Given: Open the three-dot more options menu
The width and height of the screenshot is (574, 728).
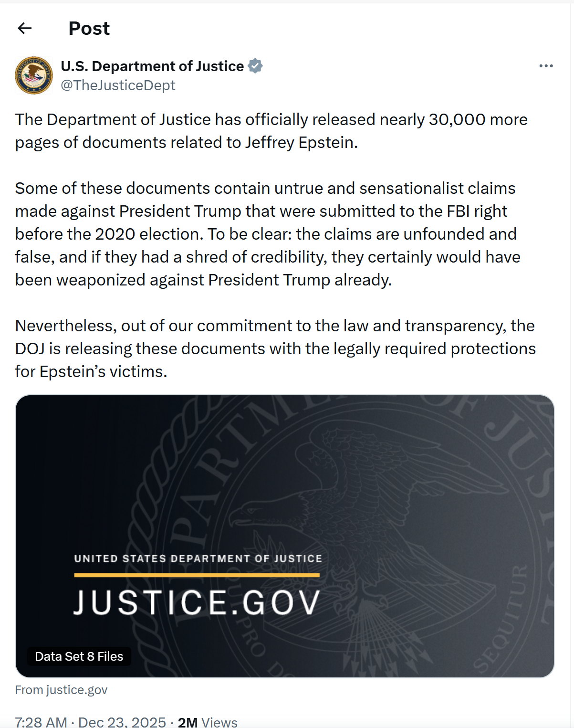Looking at the screenshot, I should [546, 66].
